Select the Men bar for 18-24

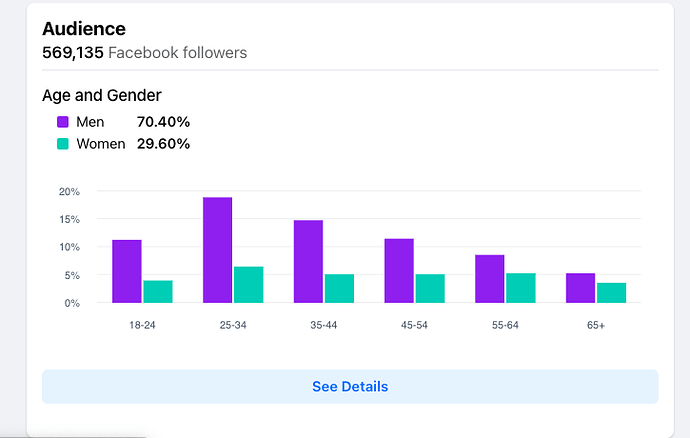[x=127, y=271]
